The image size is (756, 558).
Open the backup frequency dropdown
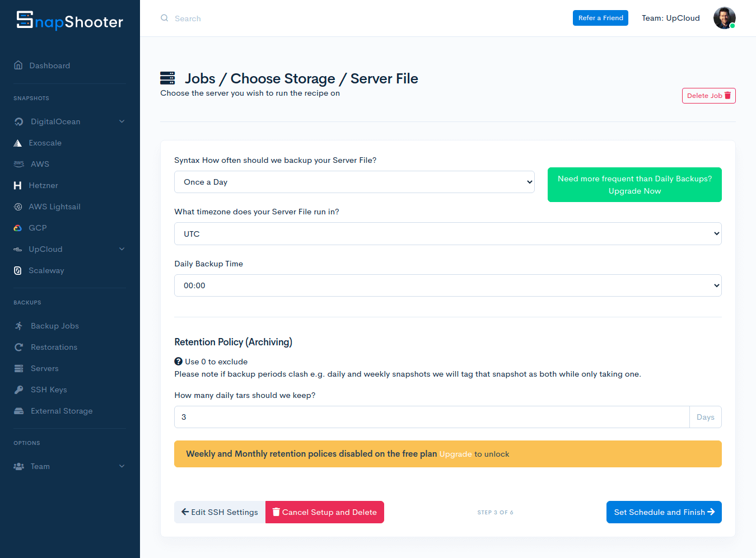coord(354,182)
